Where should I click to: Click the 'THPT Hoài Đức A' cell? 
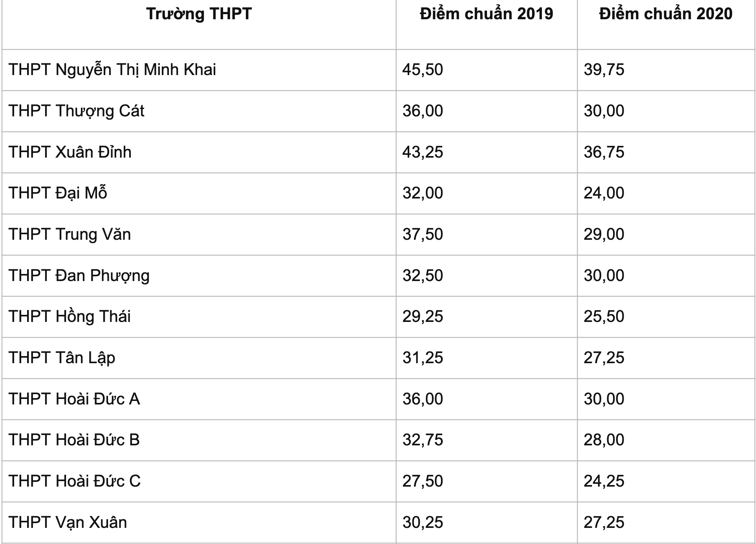[74, 399]
